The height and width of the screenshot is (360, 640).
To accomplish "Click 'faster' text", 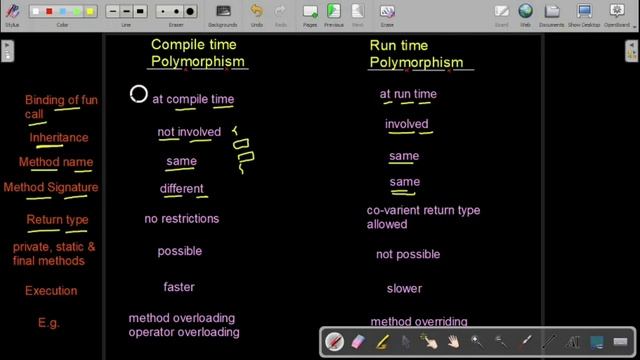I will (179, 287).
